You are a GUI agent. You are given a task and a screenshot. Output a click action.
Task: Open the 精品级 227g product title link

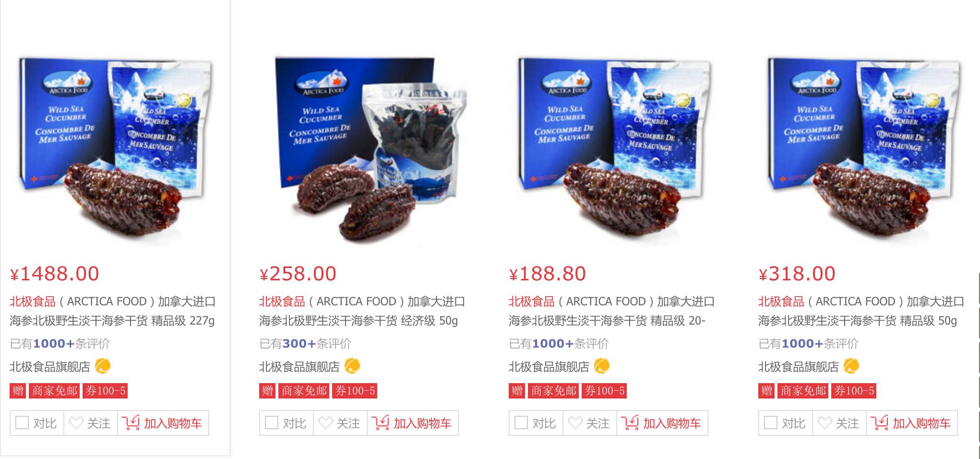(113, 311)
